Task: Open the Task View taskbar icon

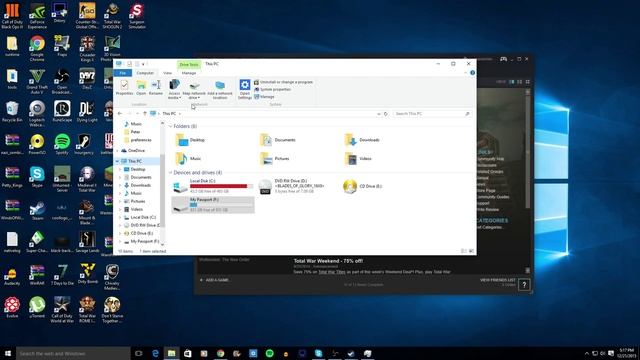Action: point(138,353)
